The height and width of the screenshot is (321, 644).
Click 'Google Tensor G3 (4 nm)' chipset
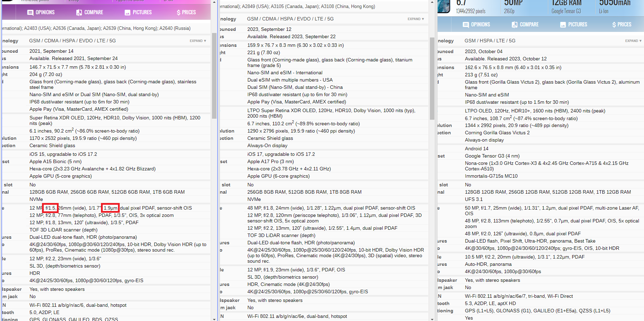tap(492, 156)
